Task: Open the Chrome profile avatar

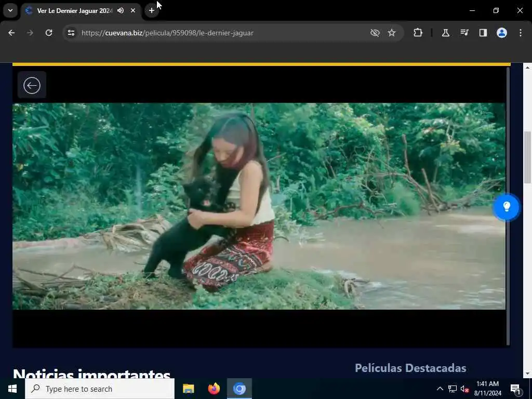Action: click(x=502, y=33)
